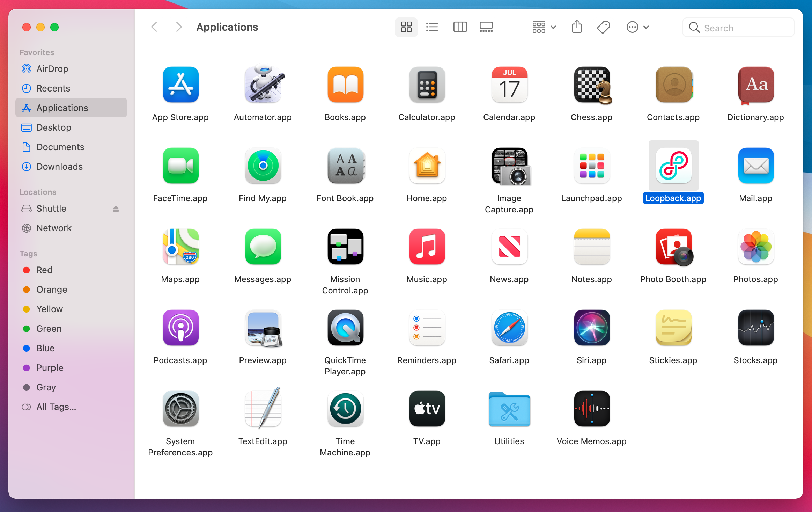Select the Reminders app icon
812x512 pixels.
427,328
